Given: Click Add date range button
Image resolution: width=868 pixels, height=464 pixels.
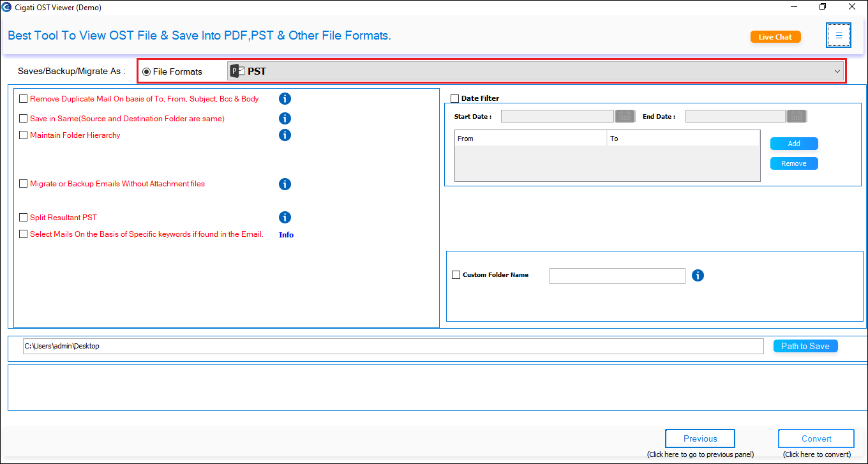Looking at the screenshot, I should 794,144.
